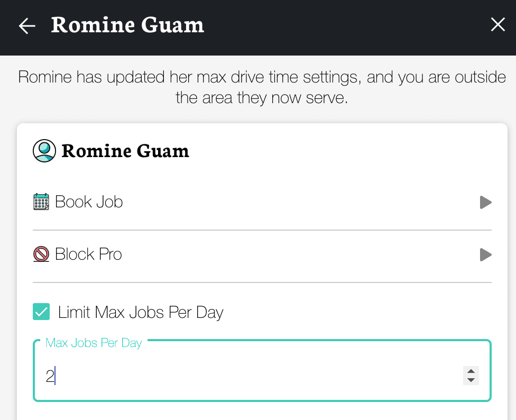
Task: Open the Book Job option
Action: tap(89, 202)
